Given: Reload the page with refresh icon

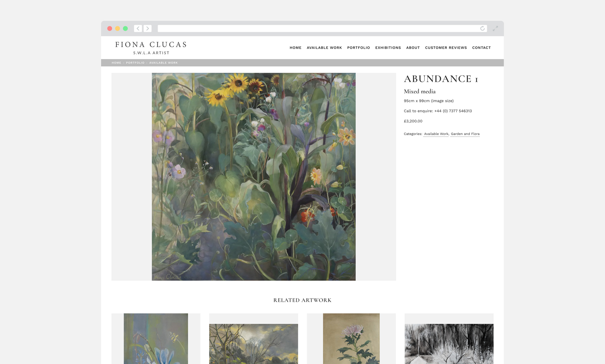Looking at the screenshot, I should pos(482,29).
